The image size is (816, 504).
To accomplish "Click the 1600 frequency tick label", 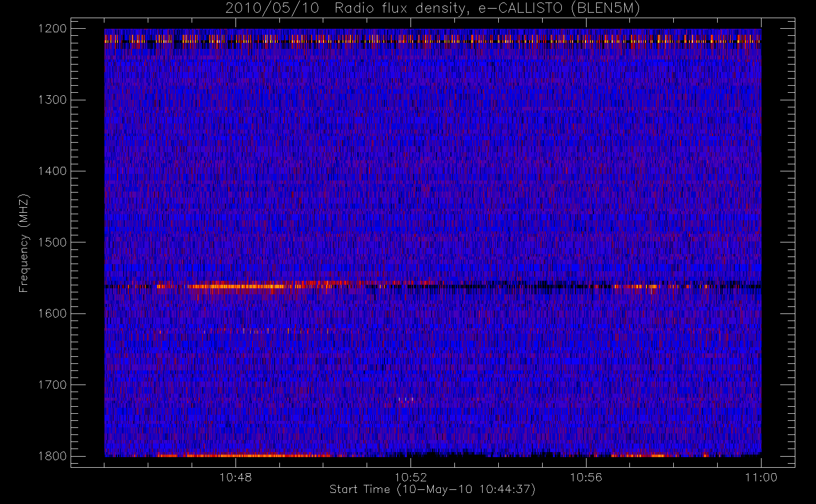I will [52, 313].
